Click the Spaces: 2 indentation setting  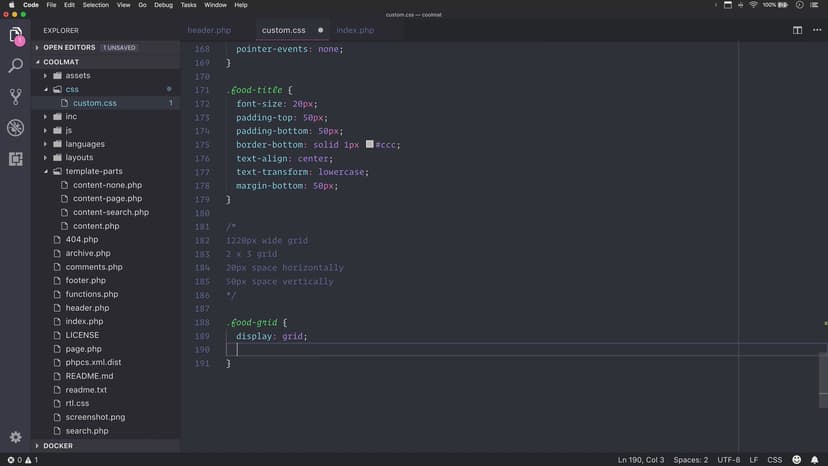691,460
